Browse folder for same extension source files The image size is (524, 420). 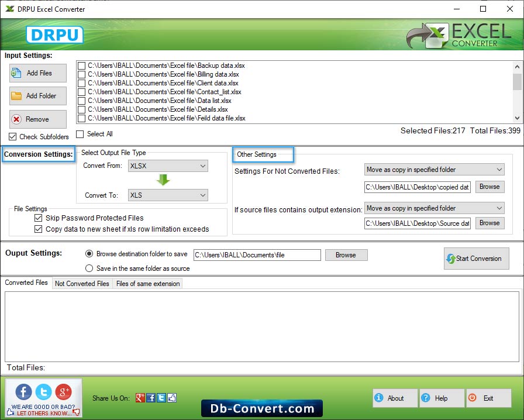click(489, 223)
